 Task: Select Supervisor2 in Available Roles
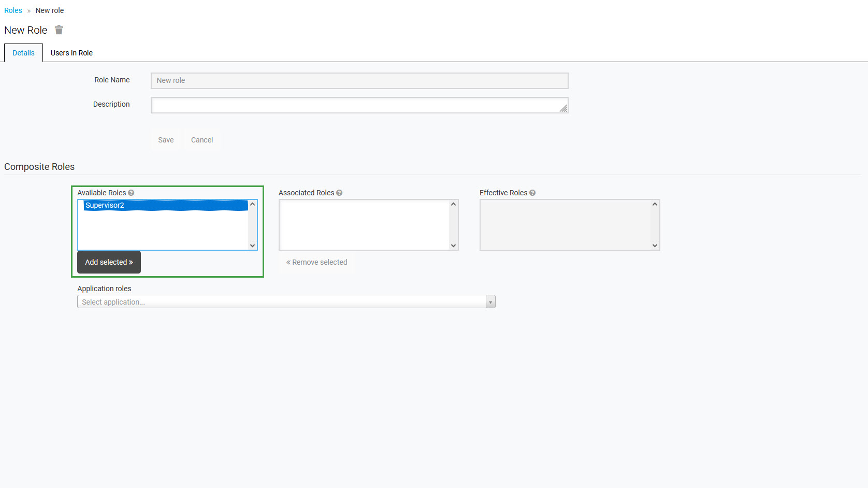tap(165, 206)
